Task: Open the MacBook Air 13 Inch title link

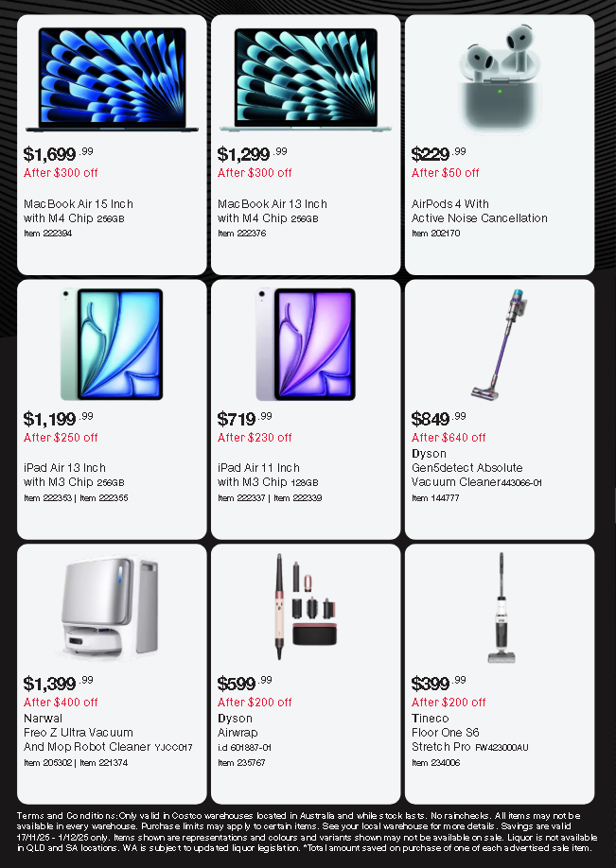Action: tap(273, 211)
